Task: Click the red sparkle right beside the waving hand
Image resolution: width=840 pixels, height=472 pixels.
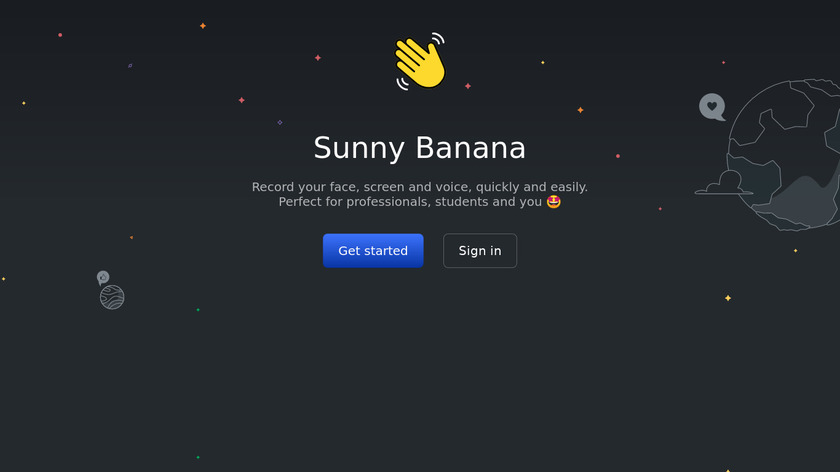Action: click(x=468, y=86)
